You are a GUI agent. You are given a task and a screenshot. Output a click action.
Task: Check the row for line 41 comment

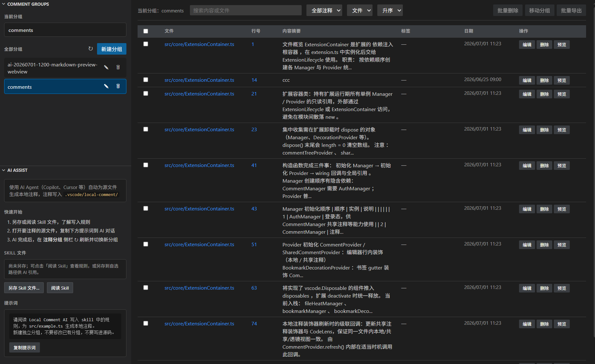pyautogui.click(x=146, y=165)
